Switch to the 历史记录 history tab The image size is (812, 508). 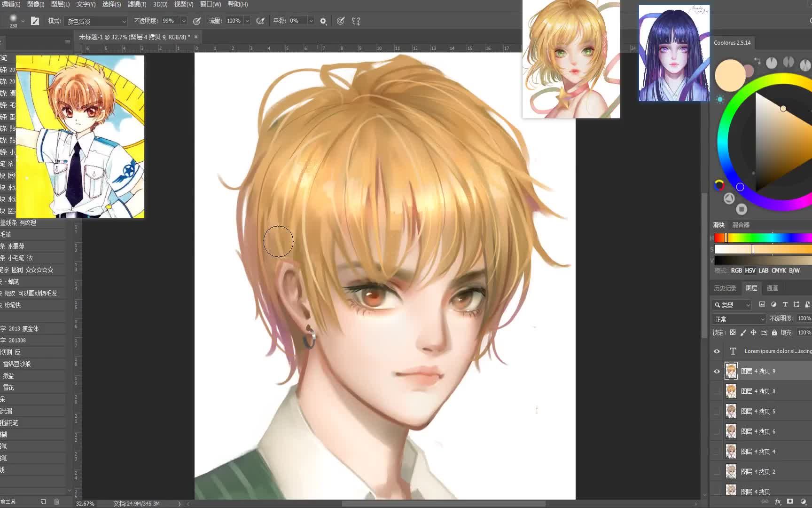[x=725, y=288]
